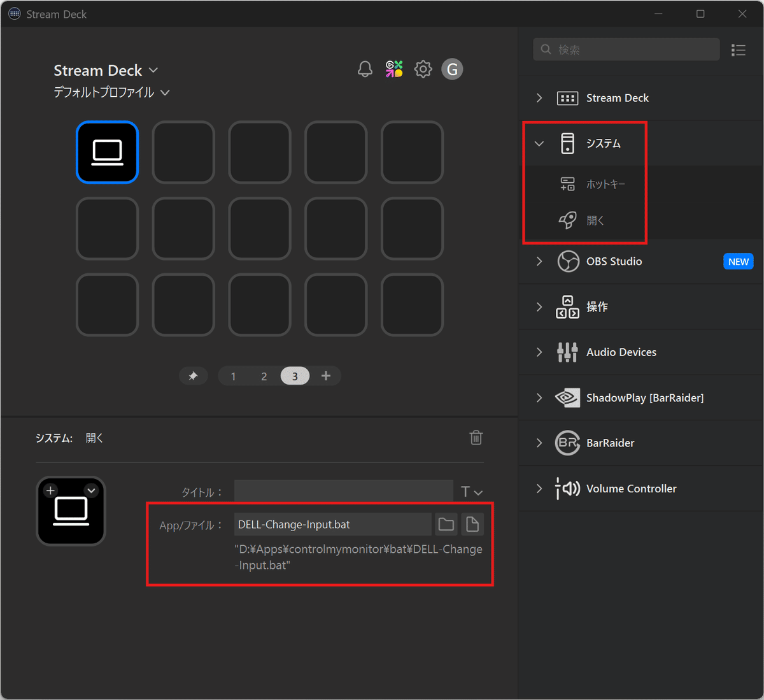764x700 pixels.
Task: Switch to list view beside search
Action: click(x=738, y=50)
